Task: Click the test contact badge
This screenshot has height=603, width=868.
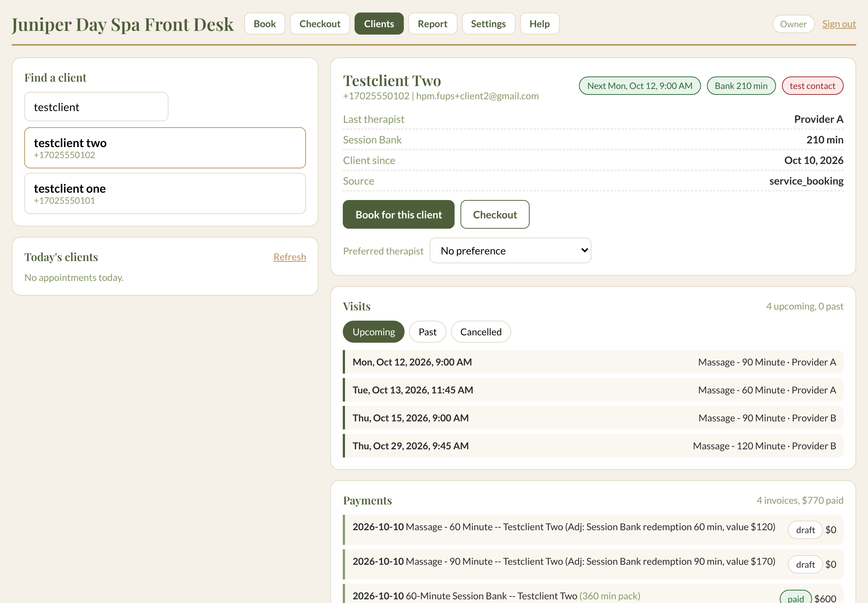Action: (812, 86)
